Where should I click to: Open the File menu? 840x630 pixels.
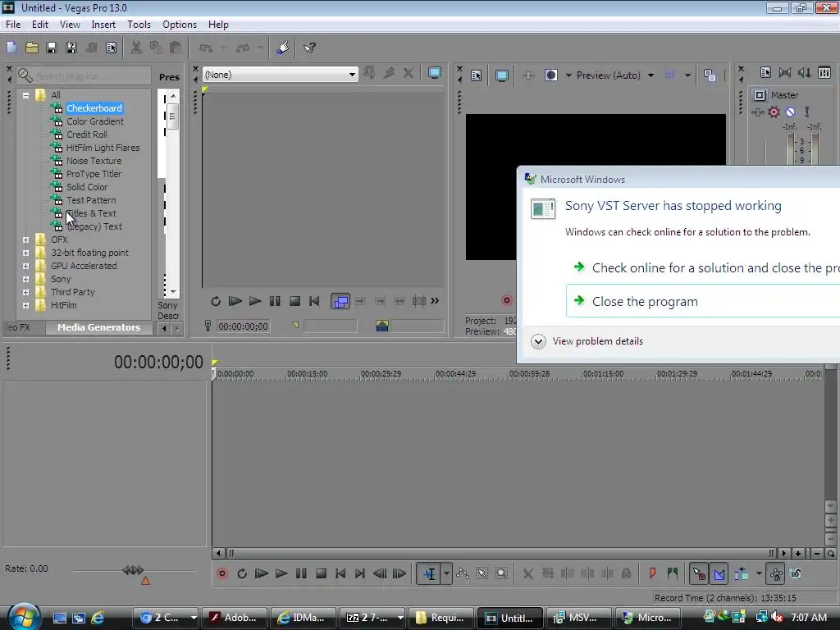13,25
